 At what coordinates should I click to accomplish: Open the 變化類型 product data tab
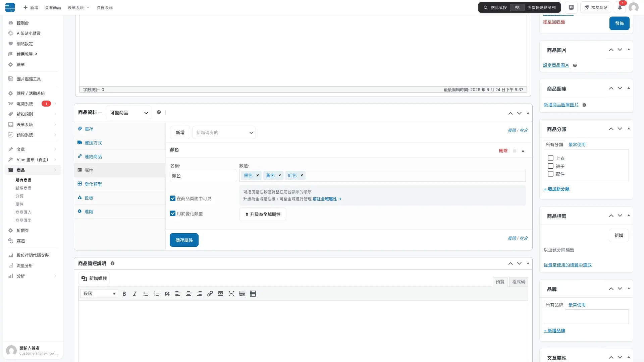tap(120, 184)
